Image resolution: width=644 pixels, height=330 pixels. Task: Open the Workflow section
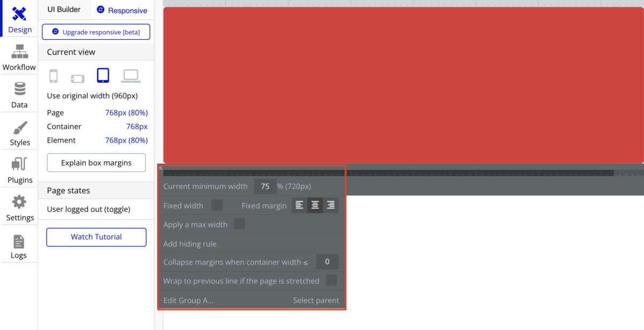pyautogui.click(x=19, y=57)
